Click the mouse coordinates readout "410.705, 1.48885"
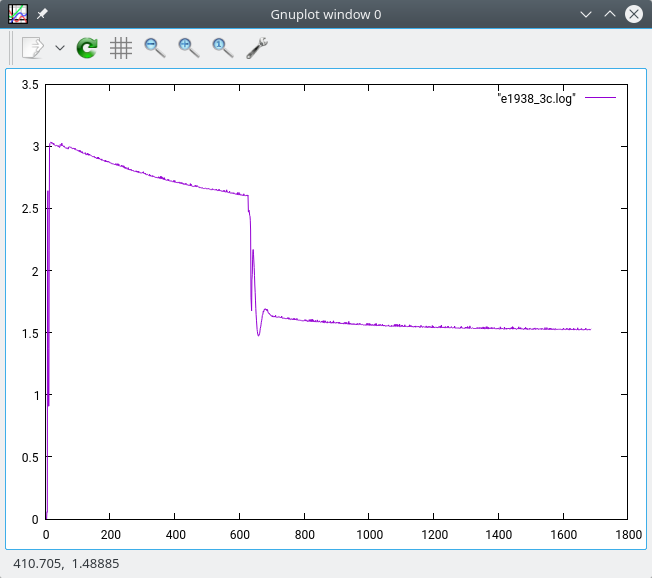Viewport: 652px width, 578px height. (66, 563)
